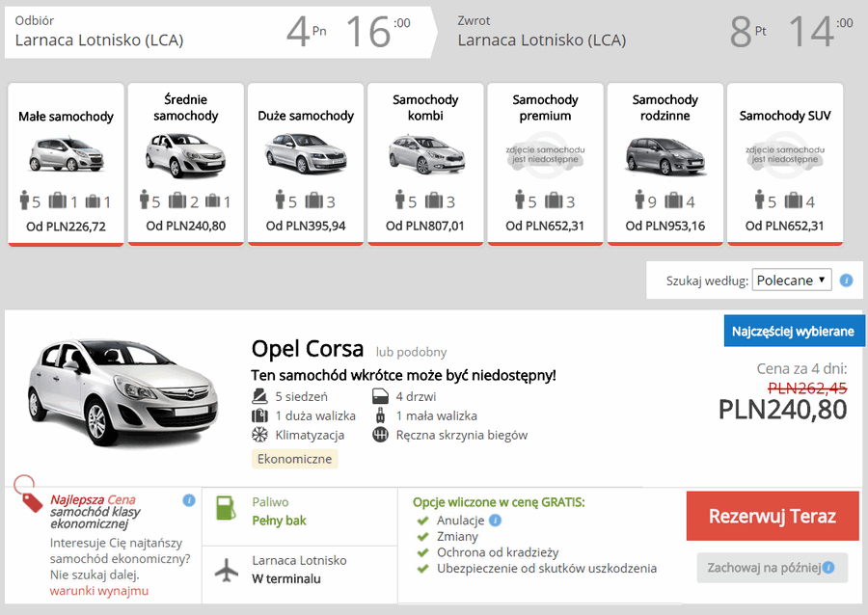This screenshot has width=868, height=615.
Task: Click the Opel Corsa car photo
Action: point(122,391)
